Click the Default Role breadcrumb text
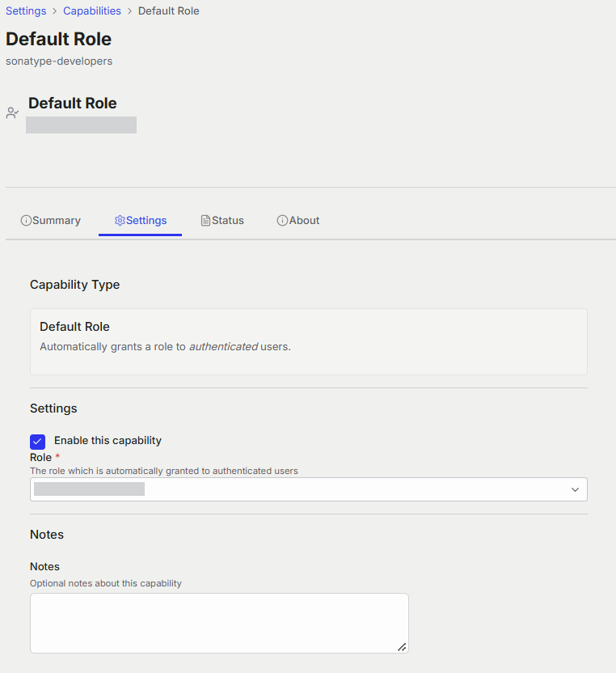 169,11
